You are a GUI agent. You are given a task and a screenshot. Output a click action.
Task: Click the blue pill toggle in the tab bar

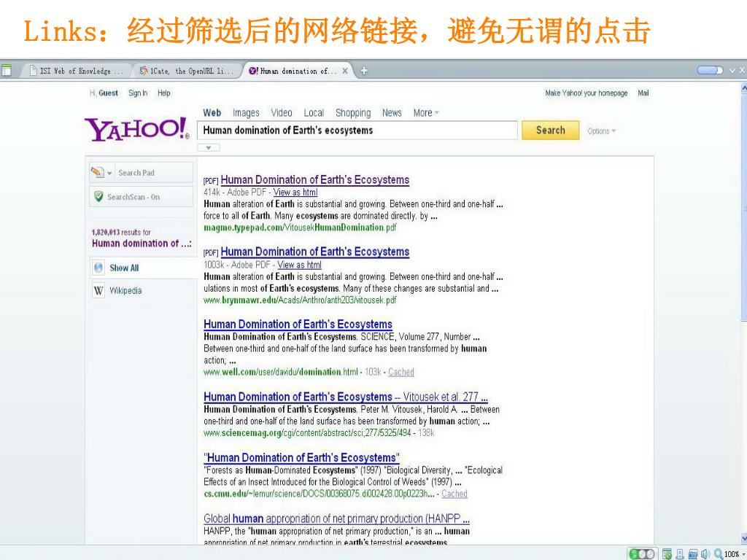[x=710, y=71]
